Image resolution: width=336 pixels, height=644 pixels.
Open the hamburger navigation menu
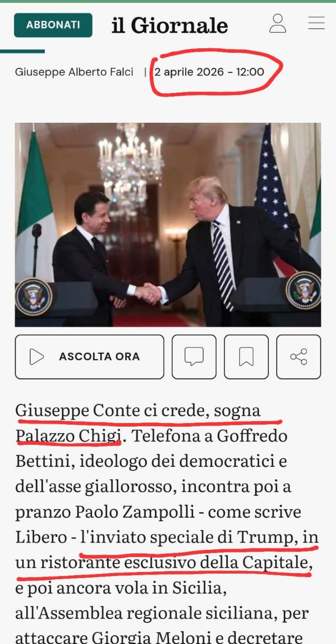316,23
